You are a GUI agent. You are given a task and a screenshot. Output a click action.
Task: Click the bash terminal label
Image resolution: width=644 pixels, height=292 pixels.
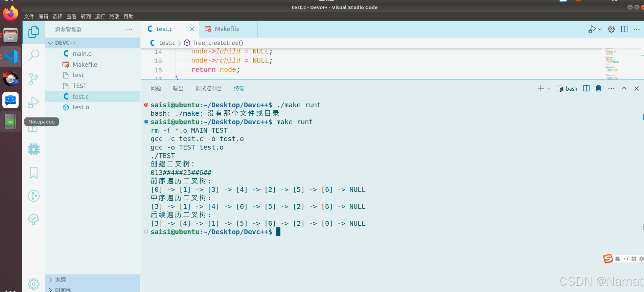[x=567, y=89]
